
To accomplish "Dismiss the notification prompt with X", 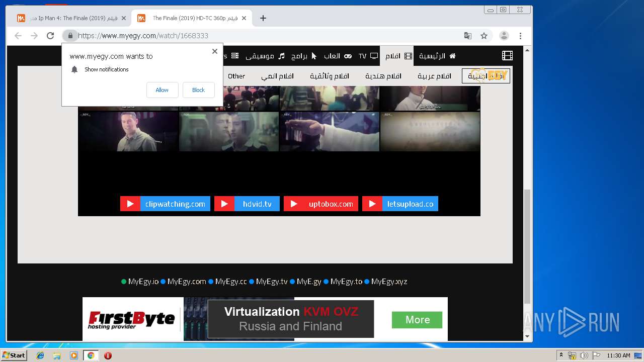I will click(x=215, y=51).
